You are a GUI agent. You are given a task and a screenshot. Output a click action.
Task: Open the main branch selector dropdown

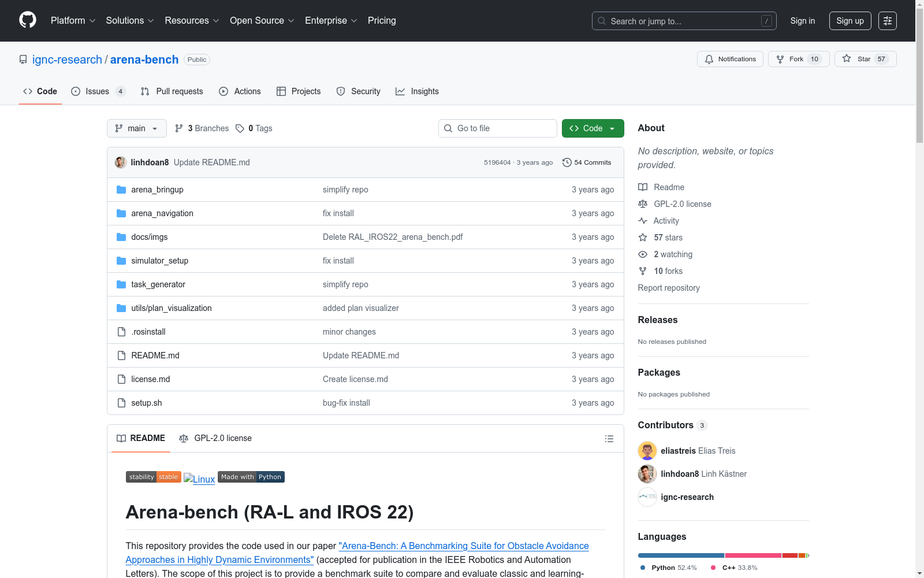[x=137, y=128]
